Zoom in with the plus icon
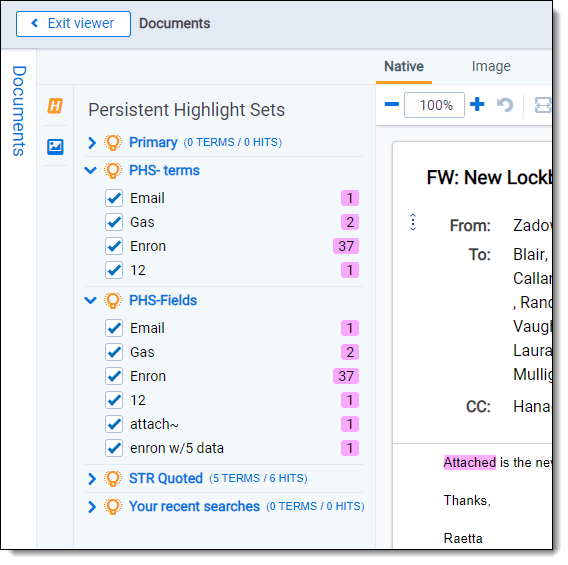This screenshot has height=565, width=568. pos(477,104)
